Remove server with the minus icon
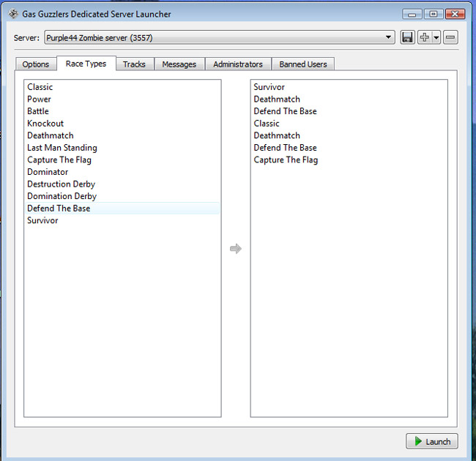476x461 pixels. pos(450,37)
